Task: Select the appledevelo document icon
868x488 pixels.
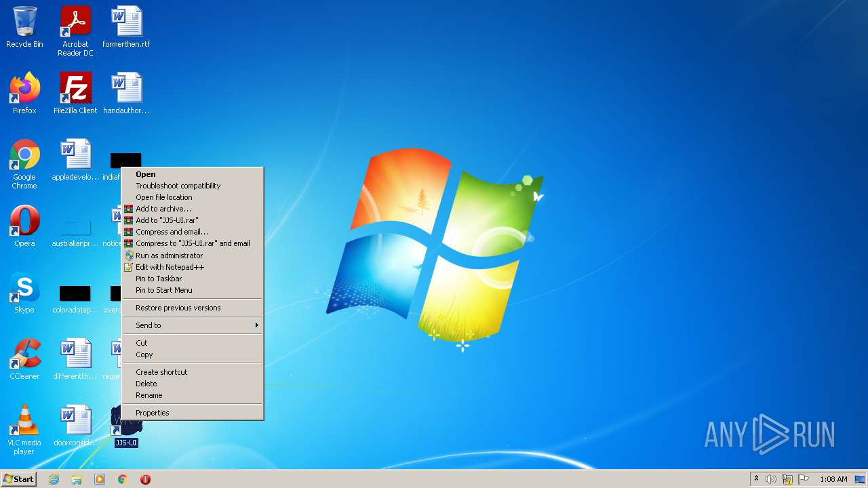Action: (75, 160)
